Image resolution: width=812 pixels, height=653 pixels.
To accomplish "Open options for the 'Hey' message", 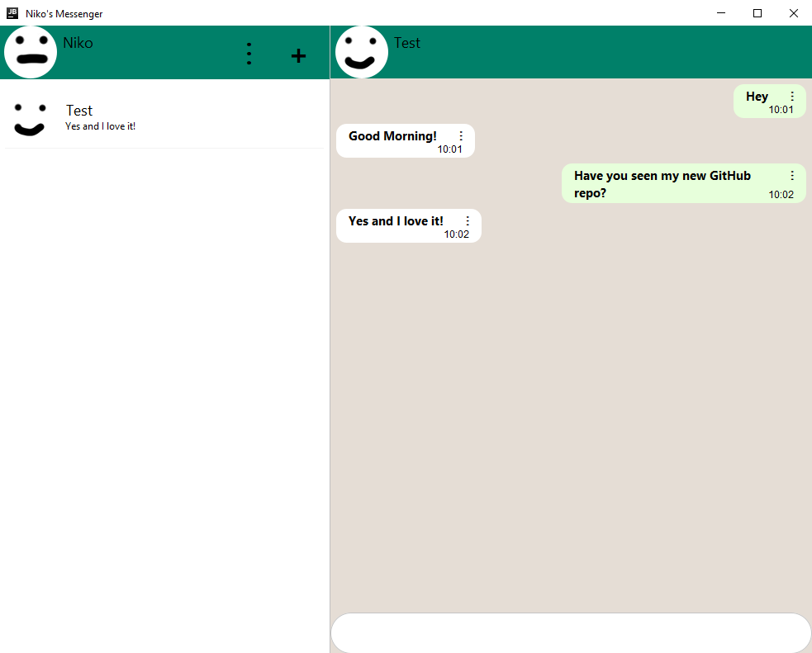I will coord(792,97).
